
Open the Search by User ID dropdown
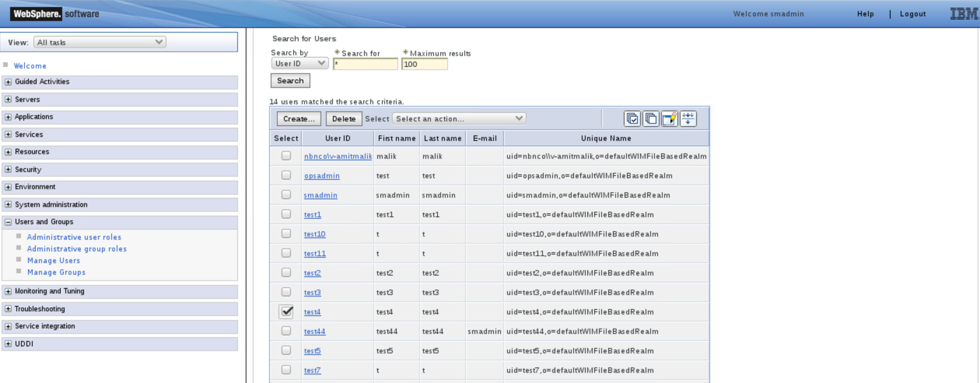coord(300,63)
